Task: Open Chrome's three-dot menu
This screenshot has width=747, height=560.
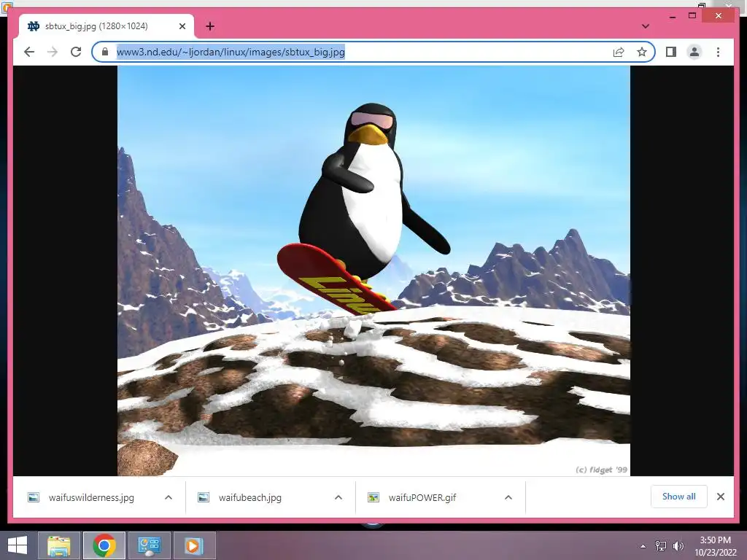Action: coord(718,52)
